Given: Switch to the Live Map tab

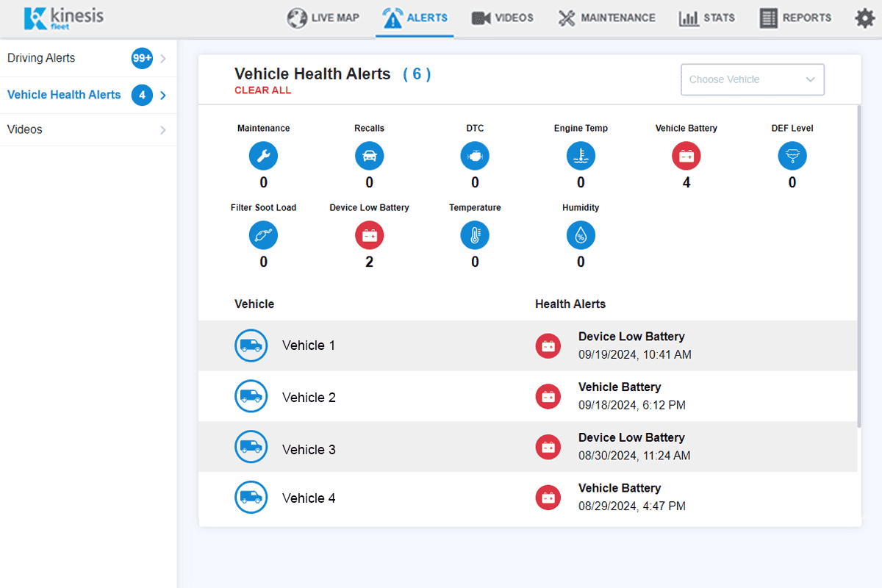Looking at the screenshot, I should click(x=323, y=18).
